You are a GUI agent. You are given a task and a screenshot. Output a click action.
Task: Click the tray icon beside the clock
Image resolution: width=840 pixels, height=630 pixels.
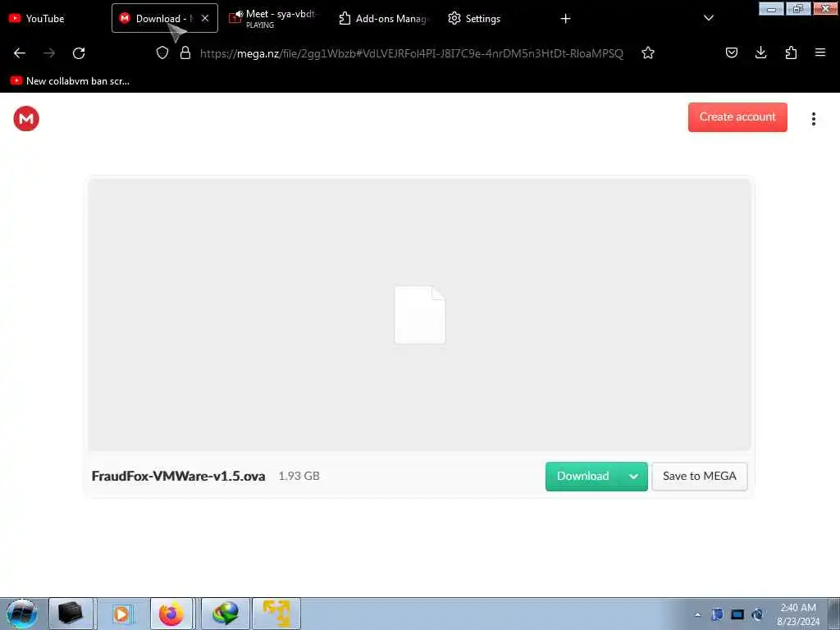pos(757,614)
